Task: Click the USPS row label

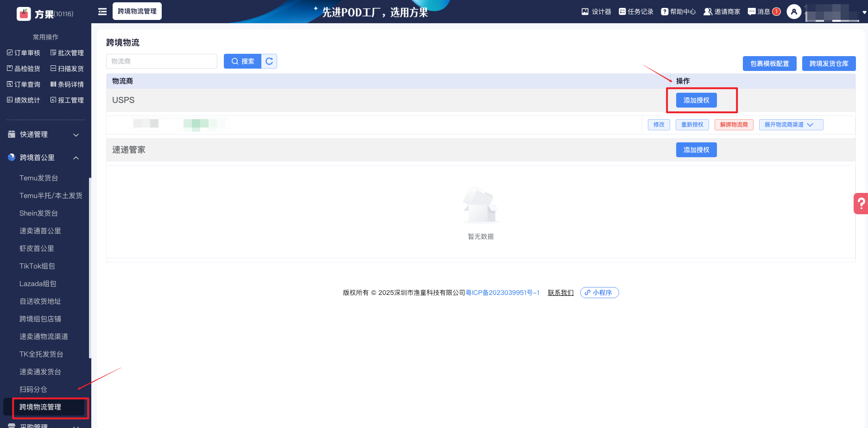Action: tap(123, 100)
